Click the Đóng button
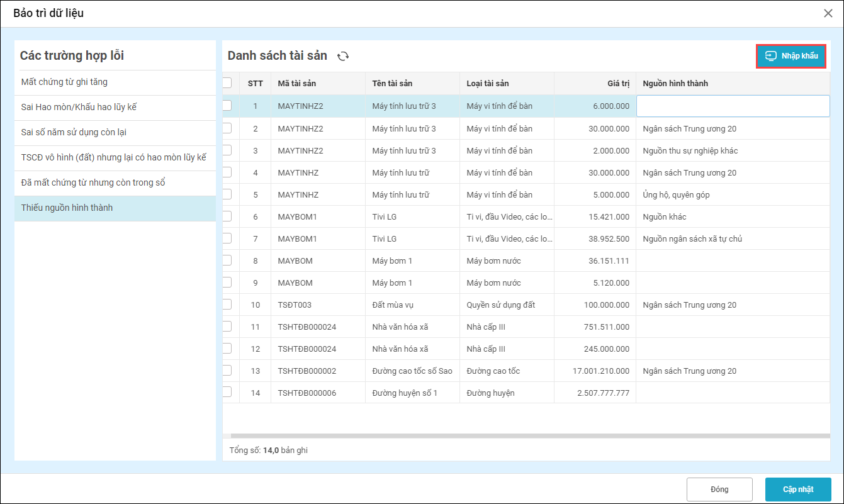 [719, 490]
